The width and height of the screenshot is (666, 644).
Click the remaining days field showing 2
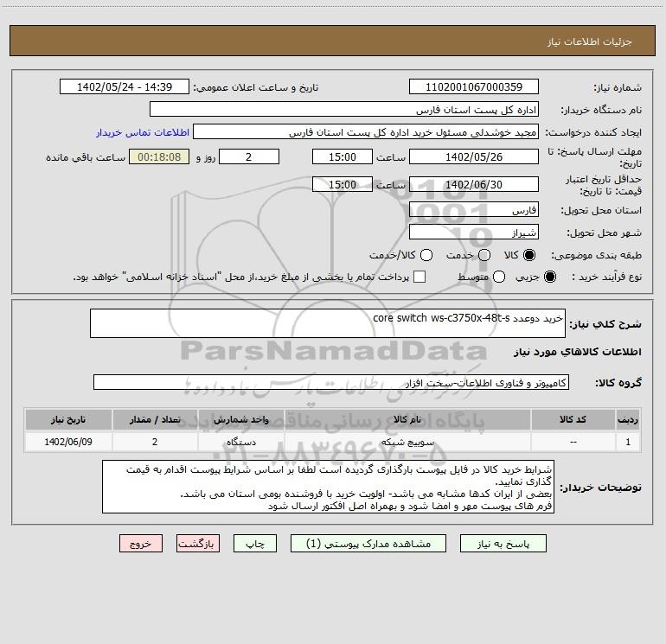(249, 156)
